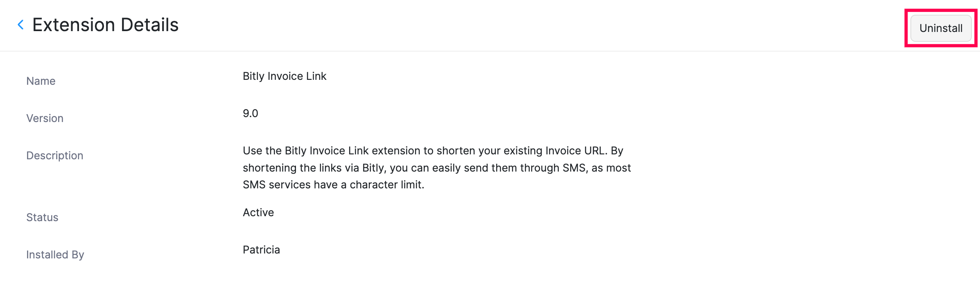980x285 pixels.
Task: Click the Active status value
Action: [258, 213]
